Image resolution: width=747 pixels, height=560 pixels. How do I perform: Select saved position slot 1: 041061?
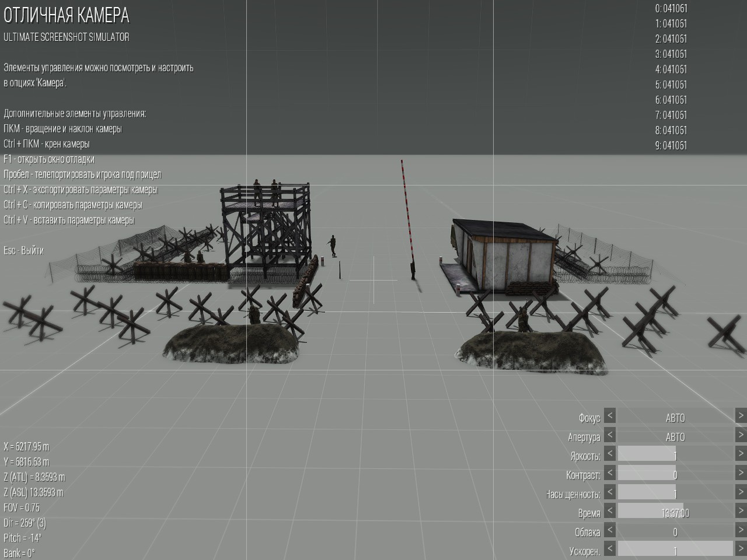pyautogui.click(x=671, y=23)
